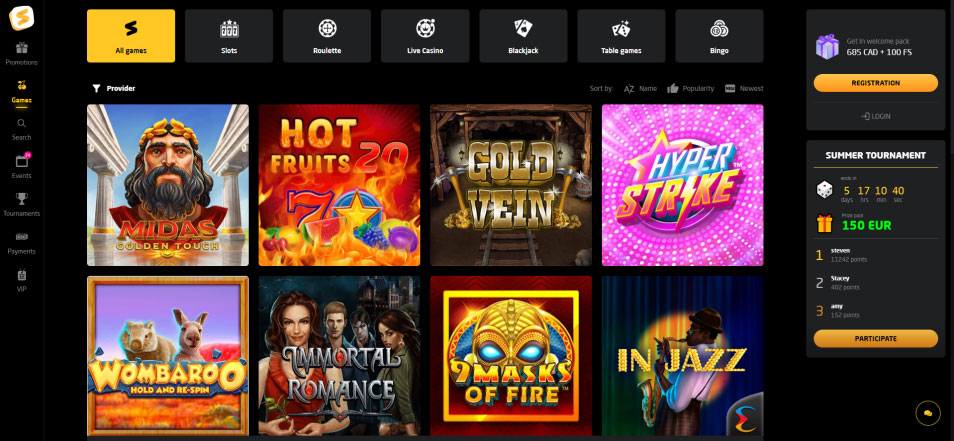Open Events calendar icon in sidebar

tap(22, 161)
